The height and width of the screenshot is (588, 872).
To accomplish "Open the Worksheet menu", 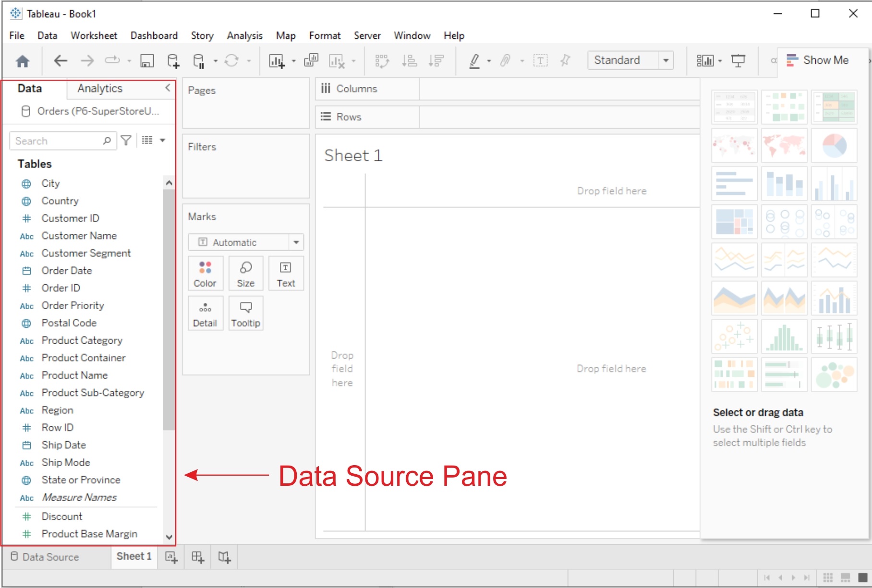I will tap(94, 36).
